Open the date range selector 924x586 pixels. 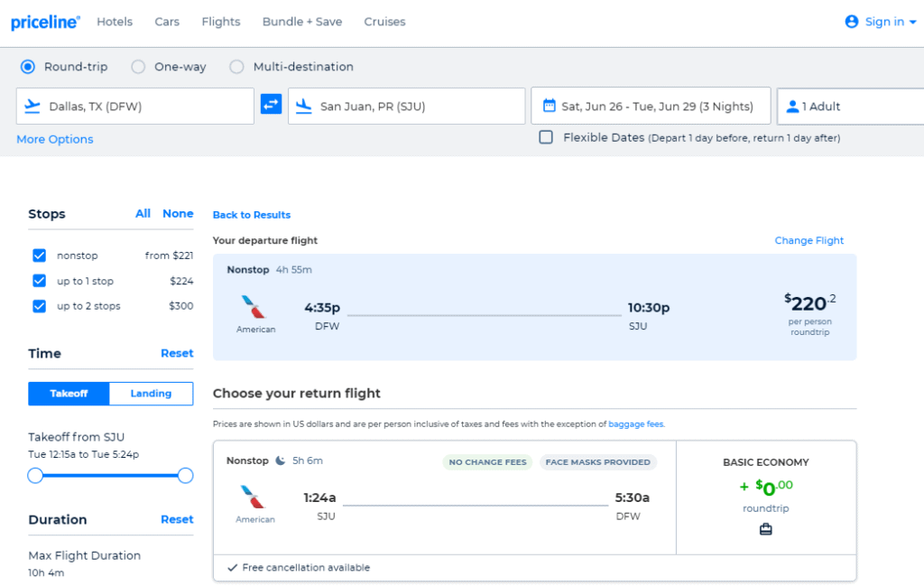(x=651, y=105)
